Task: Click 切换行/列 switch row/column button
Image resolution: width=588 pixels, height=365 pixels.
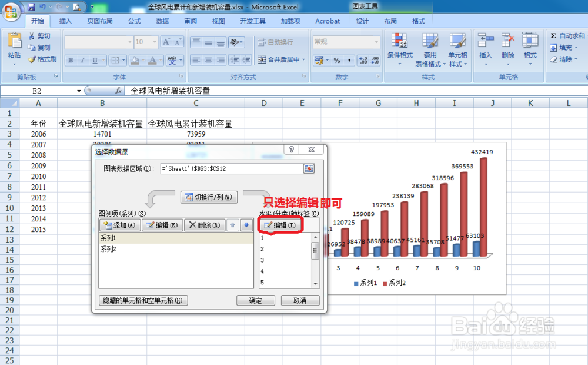Action: point(209,197)
